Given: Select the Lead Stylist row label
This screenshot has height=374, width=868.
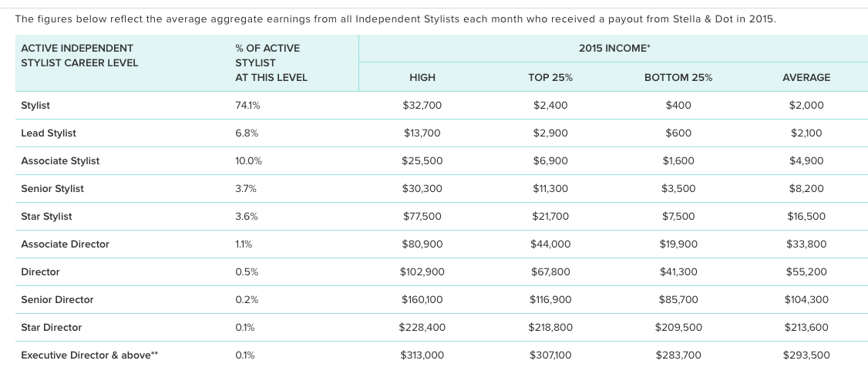Looking at the screenshot, I should pyautogui.click(x=49, y=133).
